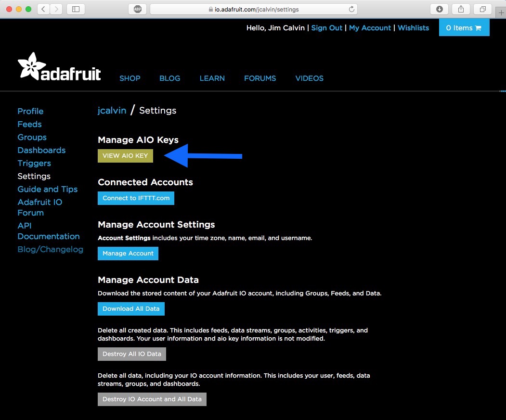Image resolution: width=506 pixels, height=420 pixels.
Task: Show all tabs overview icon
Action: coord(482,9)
